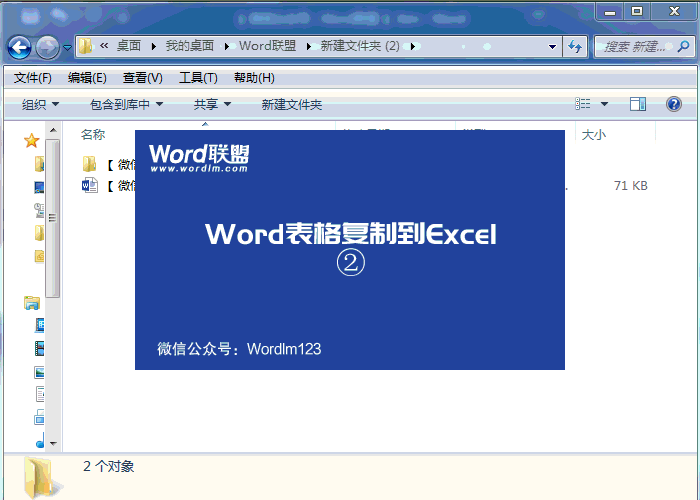Open the 帮助(H) menu
The width and height of the screenshot is (700, 500).
(254, 78)
